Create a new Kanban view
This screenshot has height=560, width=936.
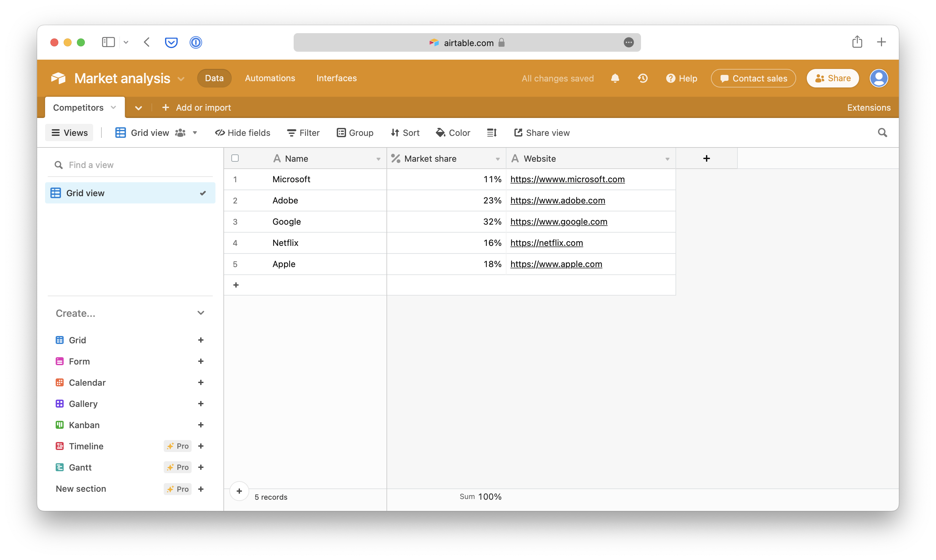tap(201, 424)
